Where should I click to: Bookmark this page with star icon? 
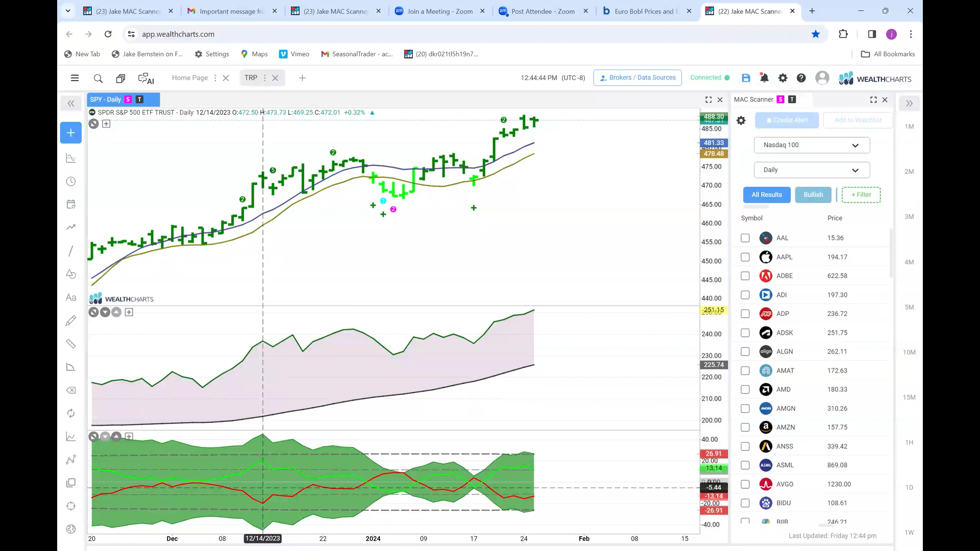pyautogui.click(x=816, y=34)
